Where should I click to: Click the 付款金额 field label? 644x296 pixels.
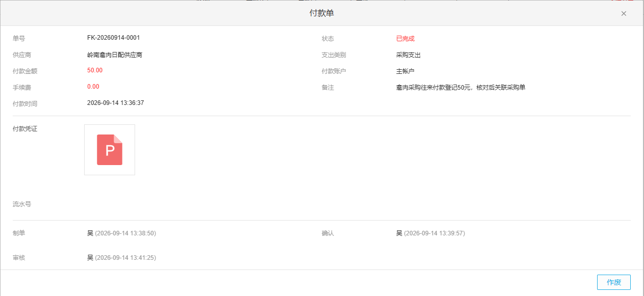tap(25, 71)
